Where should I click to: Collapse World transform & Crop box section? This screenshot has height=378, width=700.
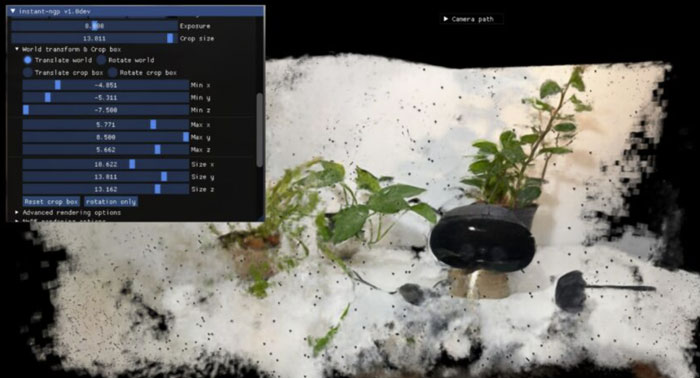(17, 49)
